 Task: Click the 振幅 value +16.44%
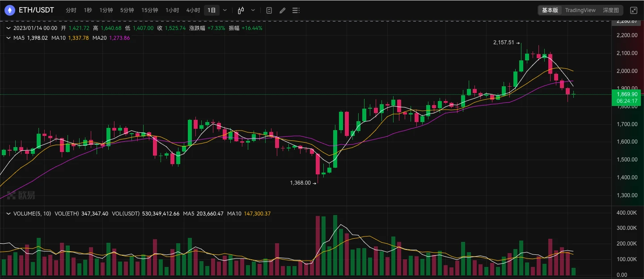click(x=252, y=28)
